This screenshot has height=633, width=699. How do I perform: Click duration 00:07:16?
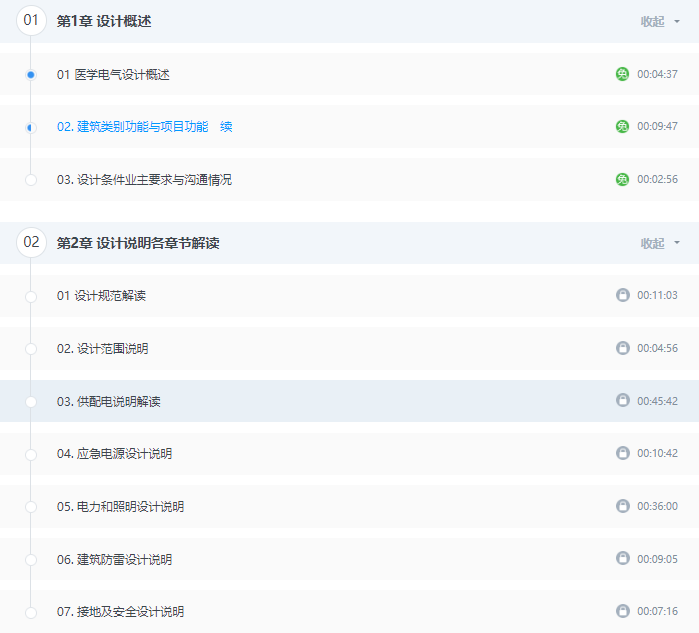click(658, 611)
